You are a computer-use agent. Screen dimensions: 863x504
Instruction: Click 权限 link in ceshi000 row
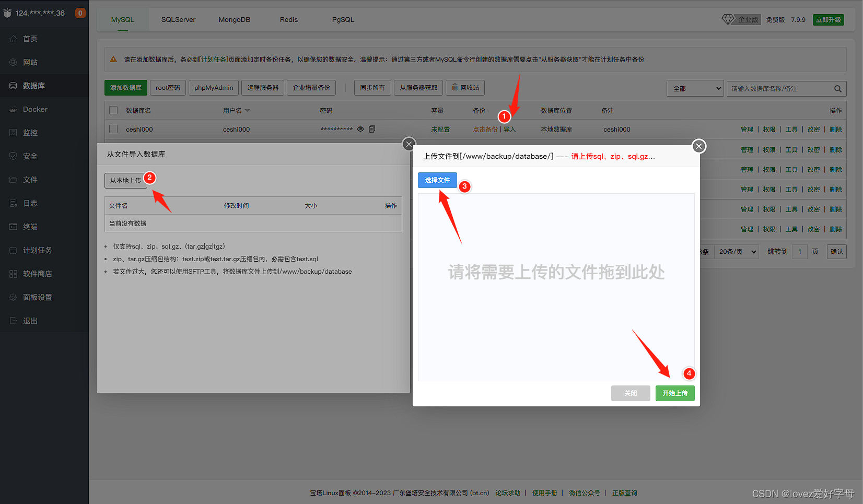pos(769,130)
